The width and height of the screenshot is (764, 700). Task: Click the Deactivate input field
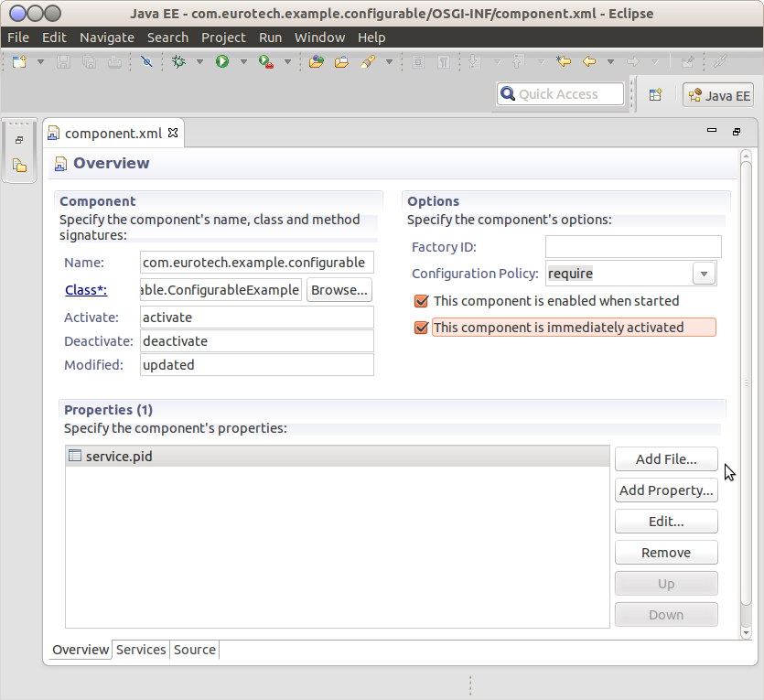(x=257, y=341)
